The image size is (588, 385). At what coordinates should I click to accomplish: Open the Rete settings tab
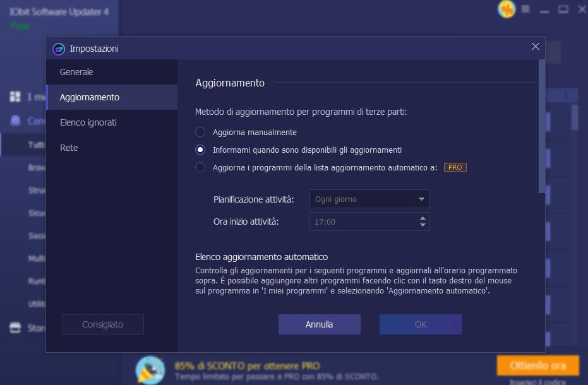tap(69, 148)
